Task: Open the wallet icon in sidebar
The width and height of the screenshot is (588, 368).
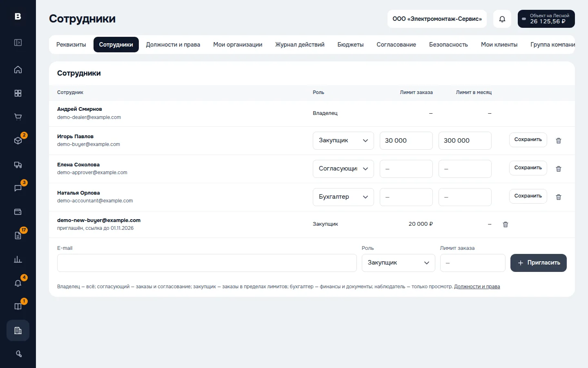Action: (18, 212)
